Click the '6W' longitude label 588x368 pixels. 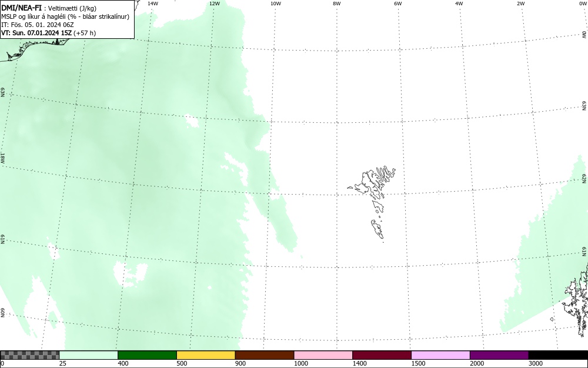click(x=398, y=4)
